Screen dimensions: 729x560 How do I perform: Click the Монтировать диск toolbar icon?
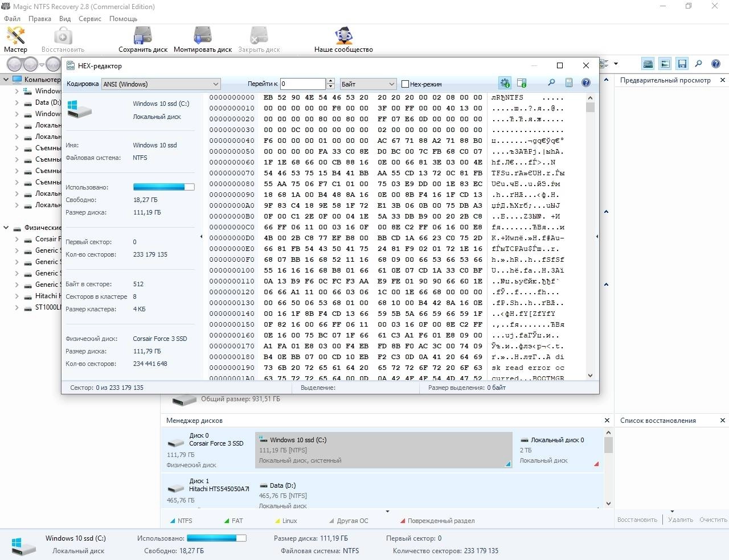pos(202,39)
